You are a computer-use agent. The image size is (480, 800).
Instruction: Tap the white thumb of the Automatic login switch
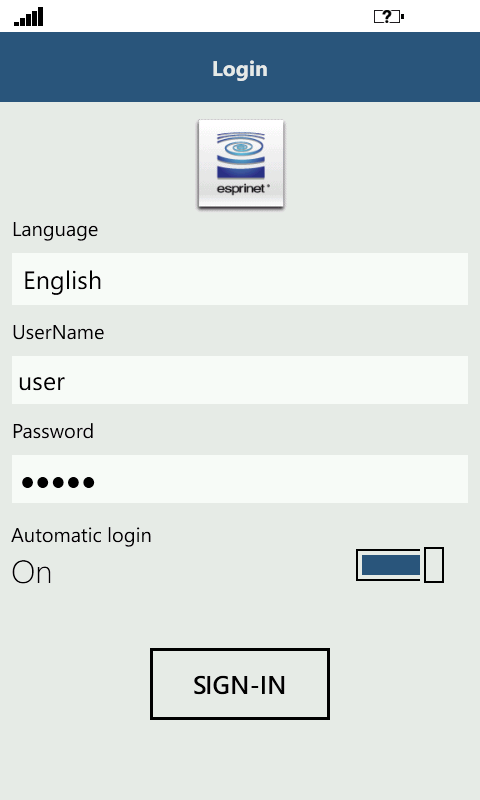pyautogui.click(x=434, y=565)
